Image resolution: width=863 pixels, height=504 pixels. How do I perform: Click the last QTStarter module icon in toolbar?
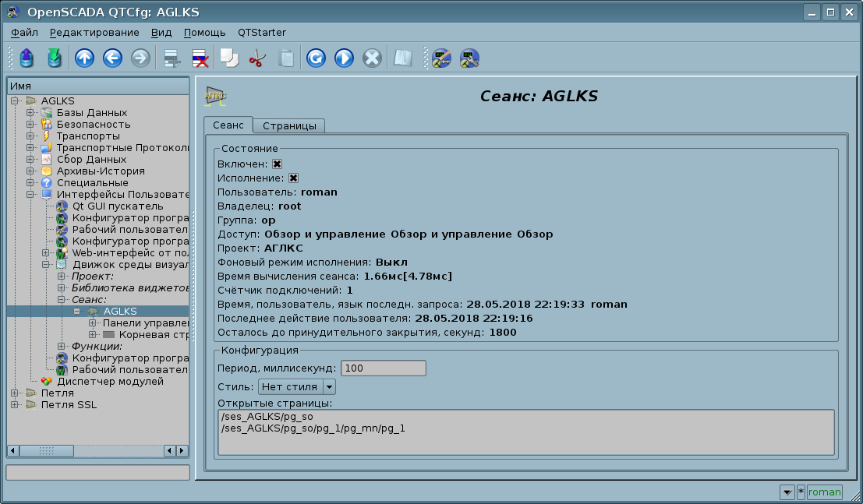point(469,58)
